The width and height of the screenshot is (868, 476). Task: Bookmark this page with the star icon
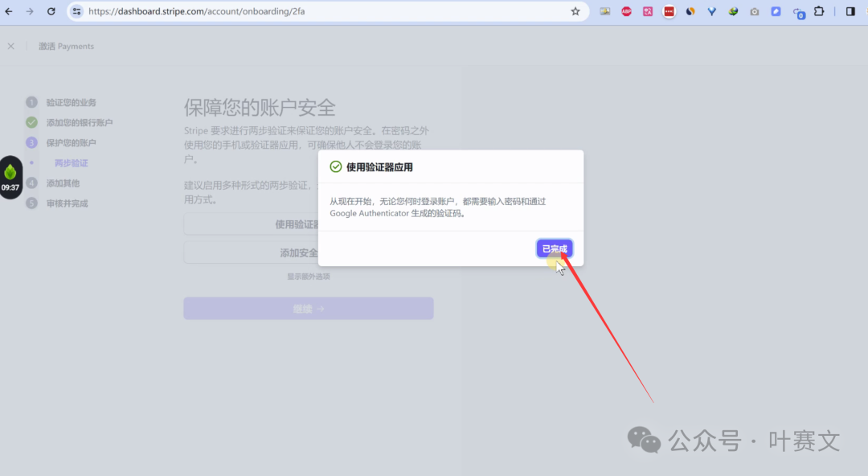pos(575,12)
